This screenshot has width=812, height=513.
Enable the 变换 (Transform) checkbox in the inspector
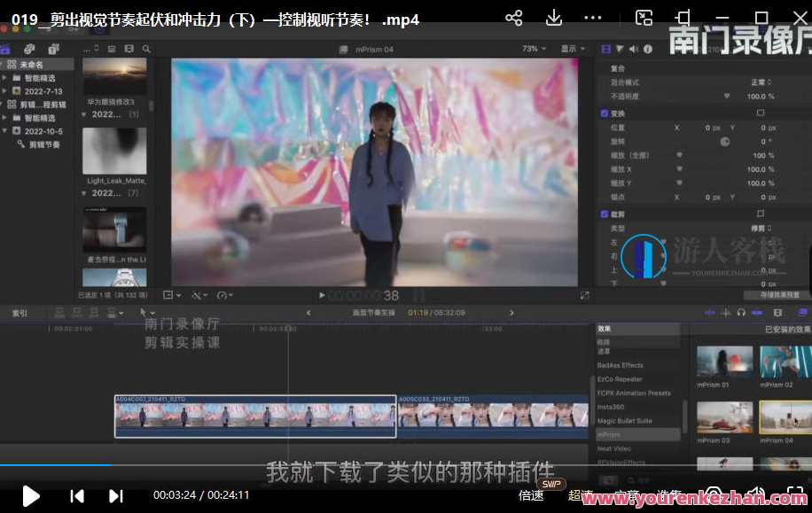tap(605, 114)
